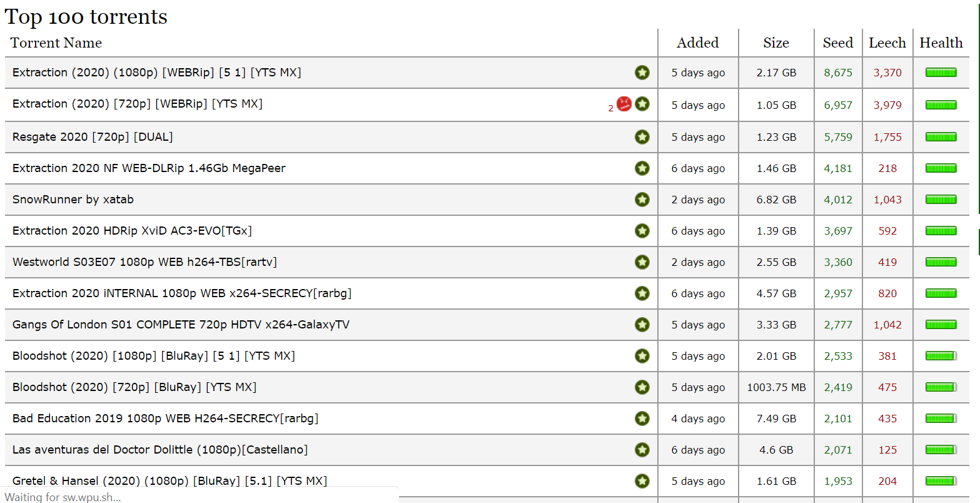Click star icon on Gretel & Hansel row
Screen dimensions: 980x503
pos(642,481)
